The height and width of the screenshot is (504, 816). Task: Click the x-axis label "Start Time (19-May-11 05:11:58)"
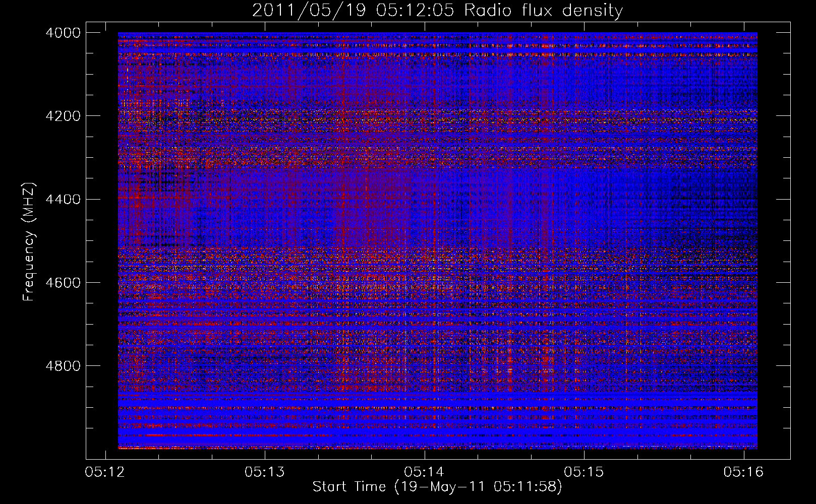click(437, 487)
